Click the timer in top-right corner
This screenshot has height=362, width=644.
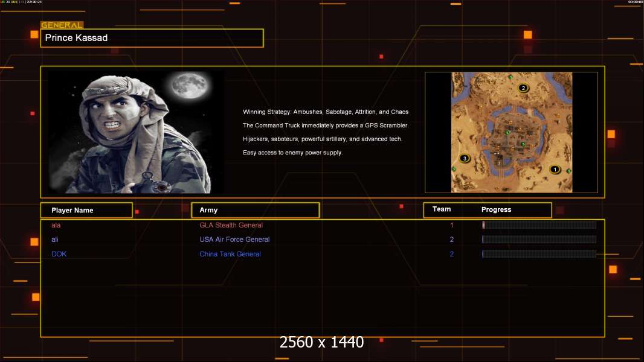pyautogui.click(x=636, y=2)
